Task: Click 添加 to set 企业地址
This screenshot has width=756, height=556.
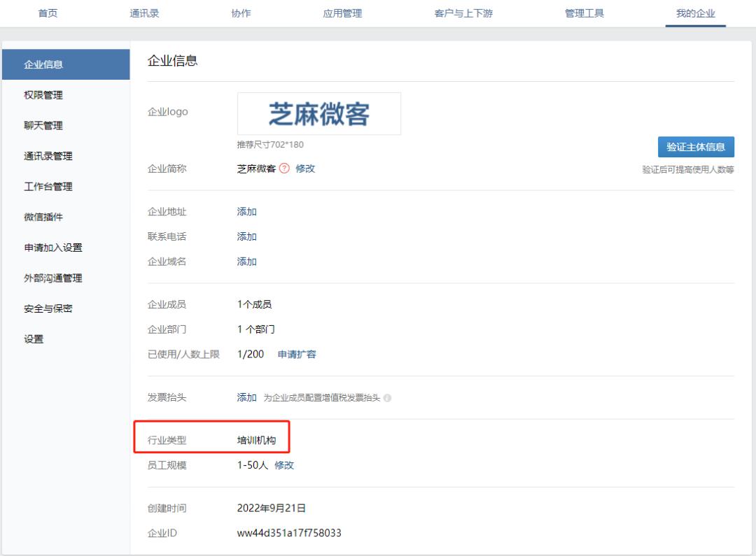Action: click(246, 211)
